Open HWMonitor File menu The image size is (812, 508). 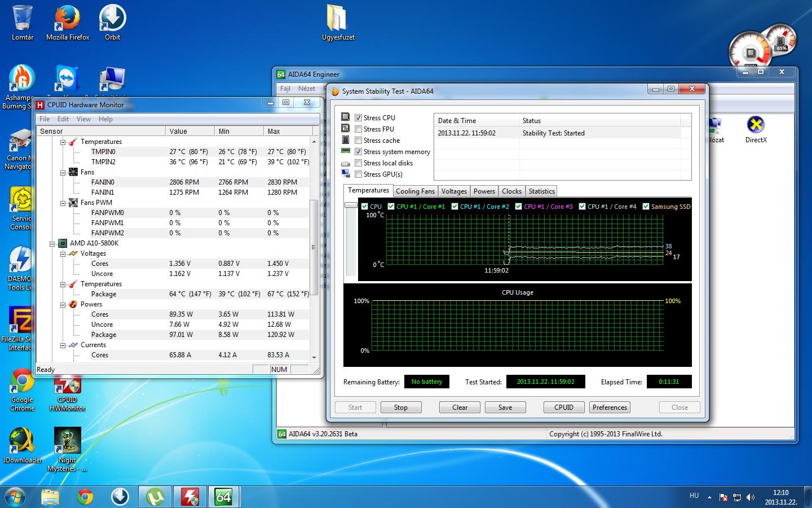[x=45, y=119]
